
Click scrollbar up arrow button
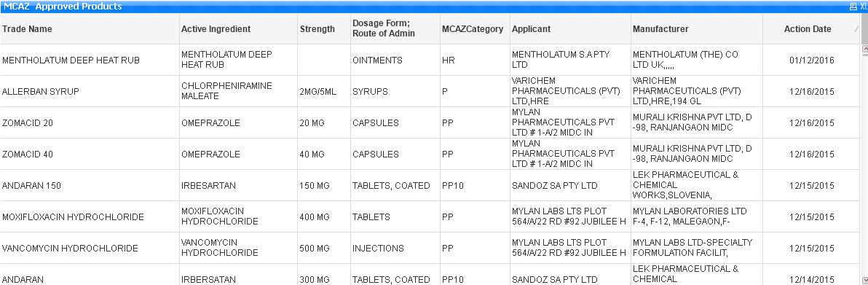coord(864,50)
